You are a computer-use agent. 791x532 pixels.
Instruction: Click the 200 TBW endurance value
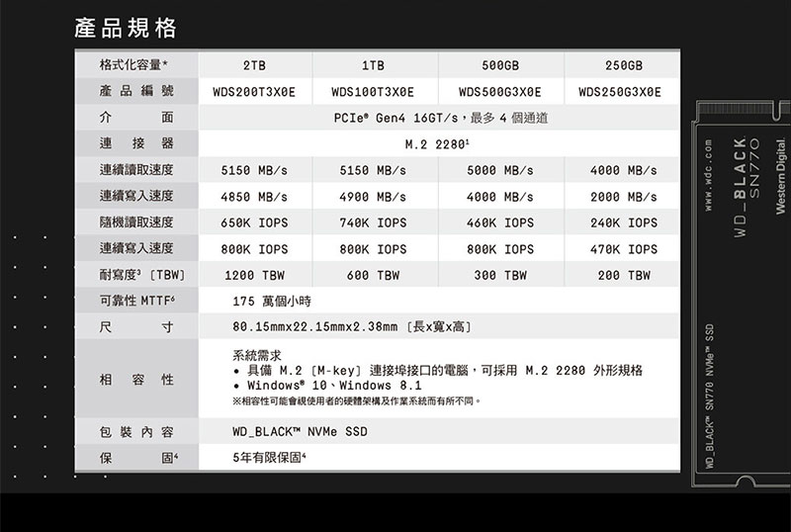tap(624, 276)
